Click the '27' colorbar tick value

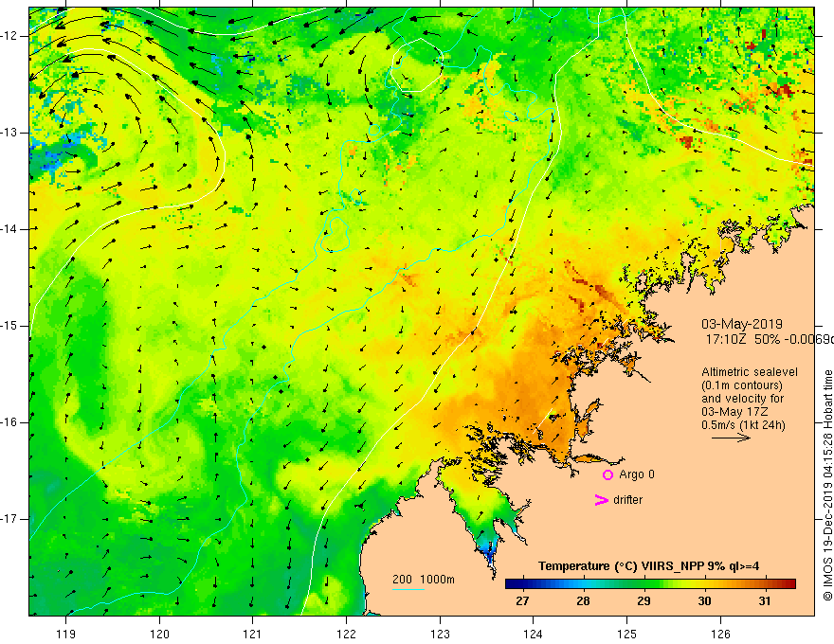tap(522, 601)
